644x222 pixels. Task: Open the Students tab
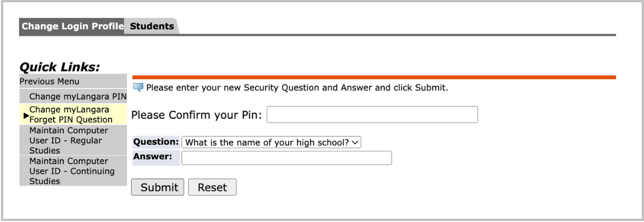[152, 26]
